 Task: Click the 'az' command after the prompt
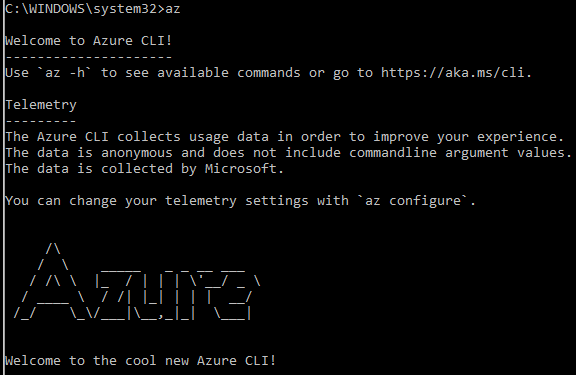(173, 9)
